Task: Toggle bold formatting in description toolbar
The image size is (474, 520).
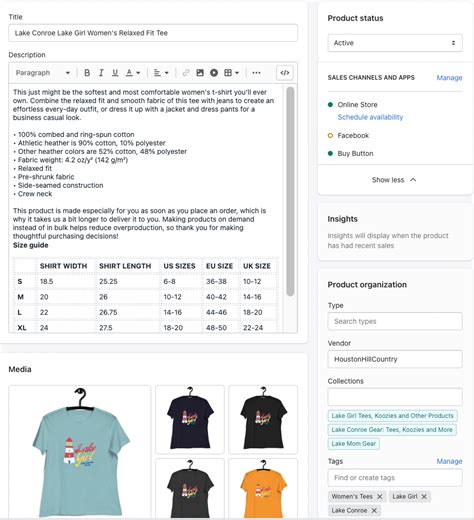Action: tap(87, 73)
